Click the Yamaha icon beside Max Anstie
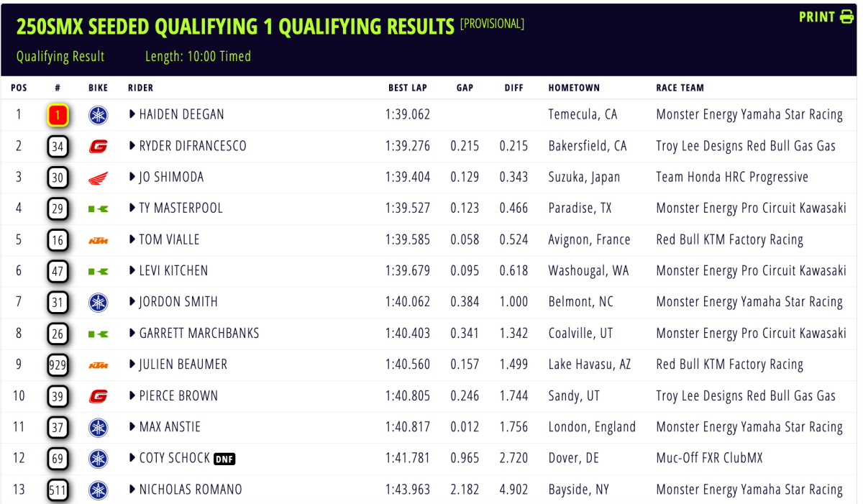863x504 pixels. pos(98,426)
